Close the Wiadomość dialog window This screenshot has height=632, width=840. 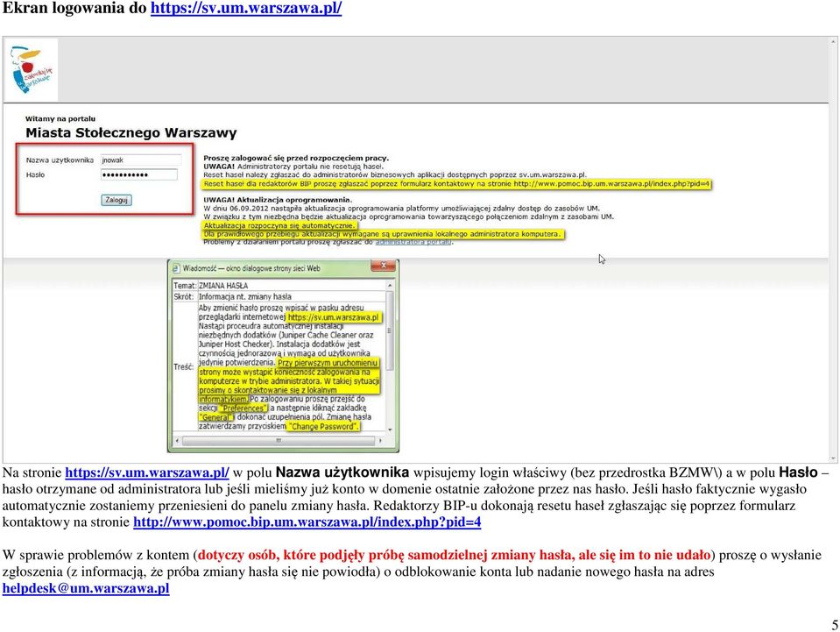pyautogui.click(x=384, y=266)
